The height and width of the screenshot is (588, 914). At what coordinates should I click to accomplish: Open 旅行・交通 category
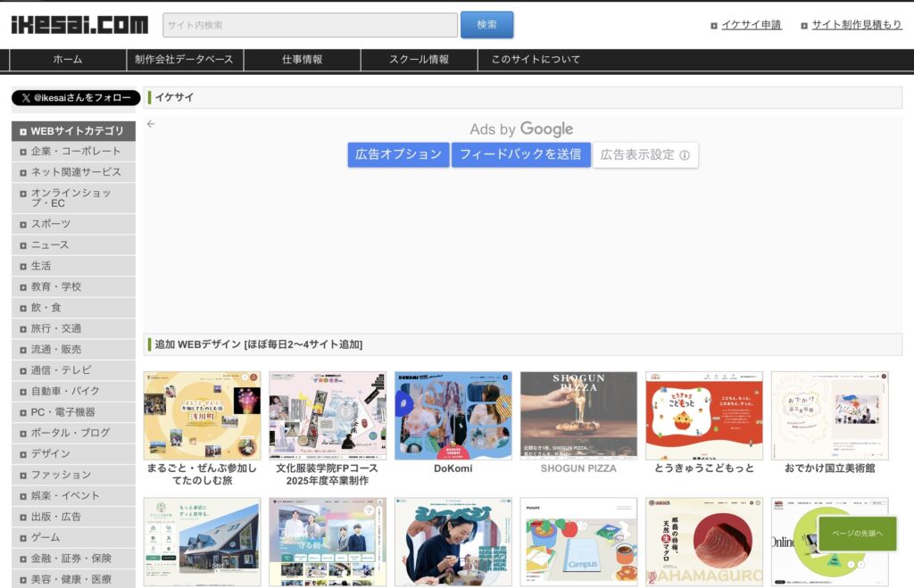[73, 328]
